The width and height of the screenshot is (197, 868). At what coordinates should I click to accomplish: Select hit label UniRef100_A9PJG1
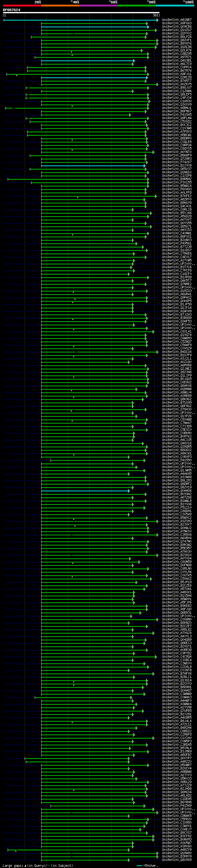[x=176, y=74]
